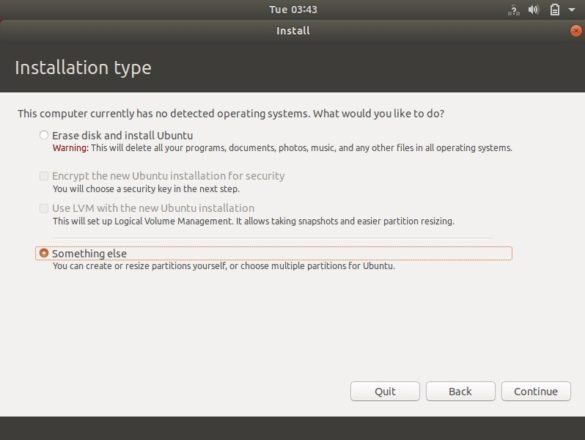Click the Encrypt installation label text

click(168, 176)
